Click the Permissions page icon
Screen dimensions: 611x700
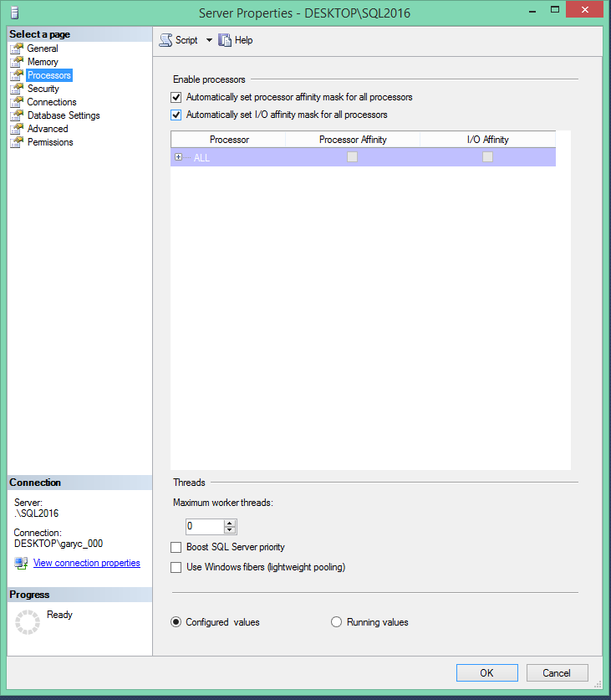coord(17,142)
